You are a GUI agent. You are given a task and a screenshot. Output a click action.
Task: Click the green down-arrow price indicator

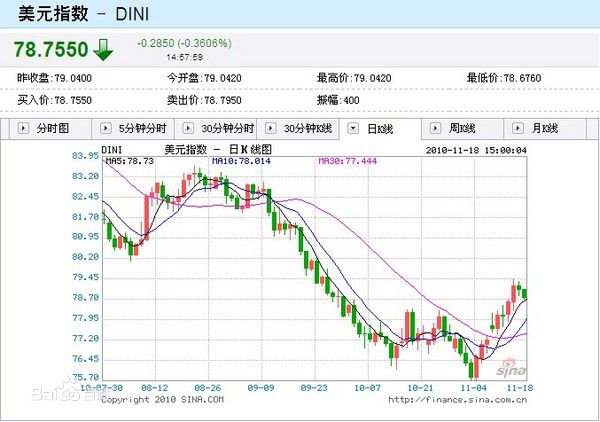(x=103, y=50)
